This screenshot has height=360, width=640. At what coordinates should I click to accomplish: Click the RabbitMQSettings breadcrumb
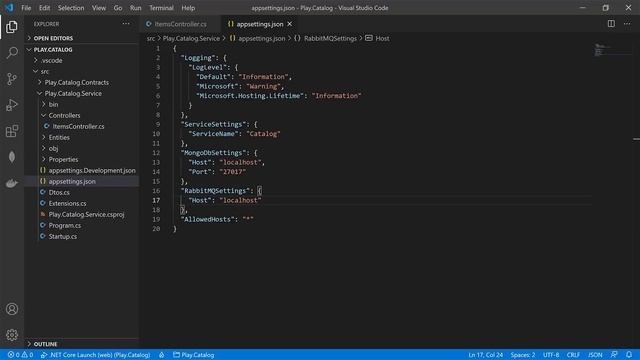(325, 38)
